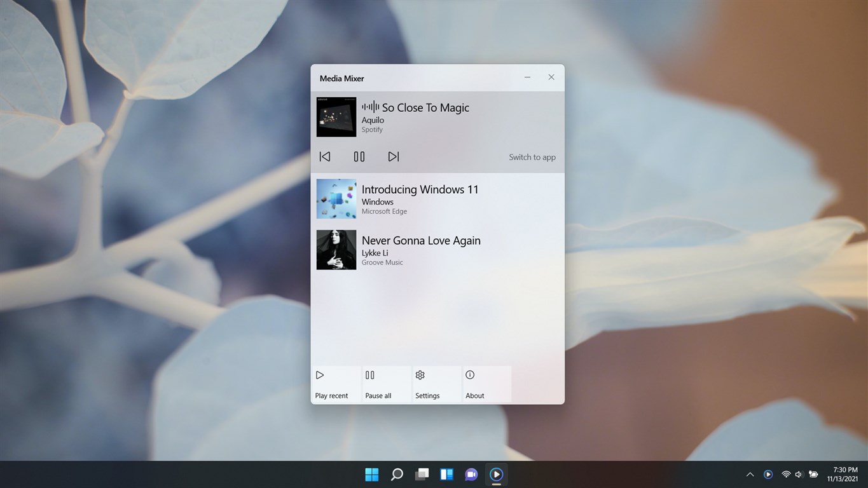Screen dimensions: 868x488
Task: Select the Never Gonna Love Again title
Action: (x=421, y=241)
